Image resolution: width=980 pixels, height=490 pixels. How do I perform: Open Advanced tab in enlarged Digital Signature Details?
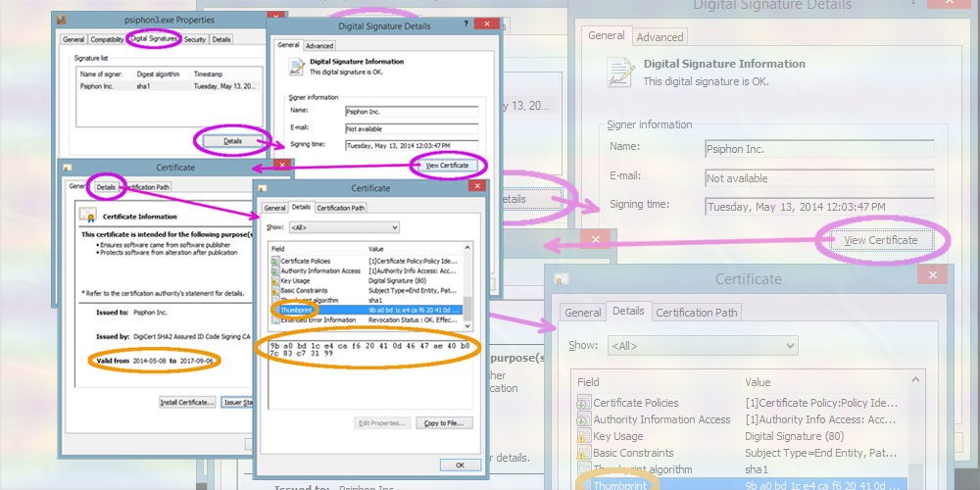click(660, 37)
